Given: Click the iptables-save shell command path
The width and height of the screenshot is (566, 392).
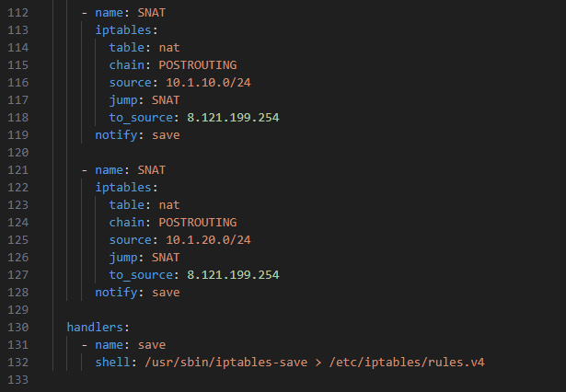Looking at the screenshot, I should pyautogui.click(x=226, y=362).
